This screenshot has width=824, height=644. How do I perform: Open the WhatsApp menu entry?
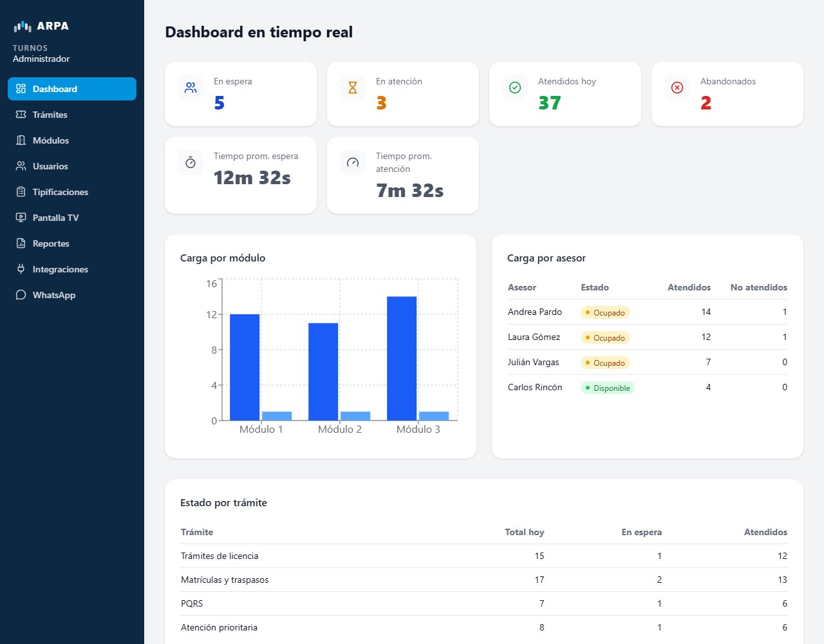[72, 295]
